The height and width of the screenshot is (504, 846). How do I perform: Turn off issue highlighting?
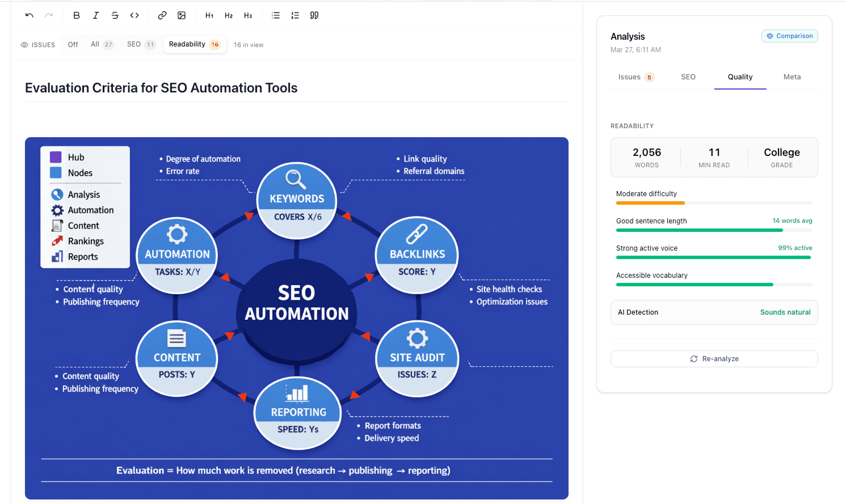tap(72, 44)
